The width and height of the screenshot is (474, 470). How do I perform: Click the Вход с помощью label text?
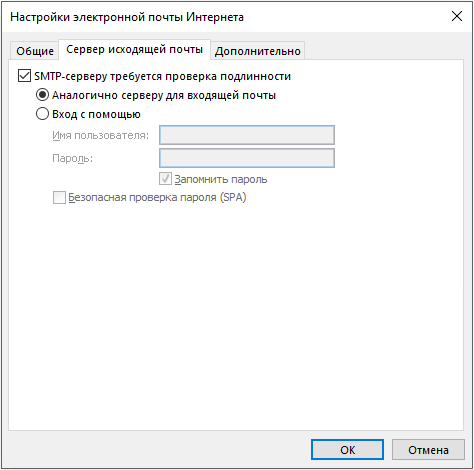(x=96, y=114)
